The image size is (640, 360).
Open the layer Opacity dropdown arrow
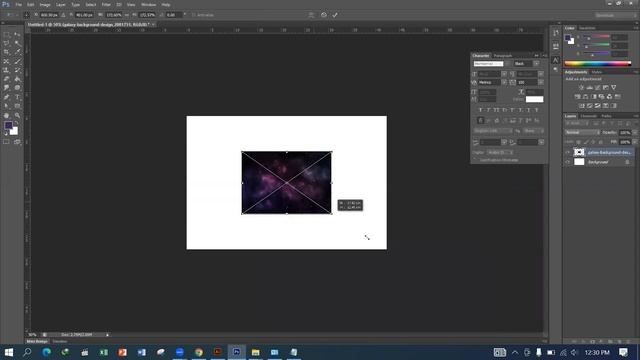point(634,133)
